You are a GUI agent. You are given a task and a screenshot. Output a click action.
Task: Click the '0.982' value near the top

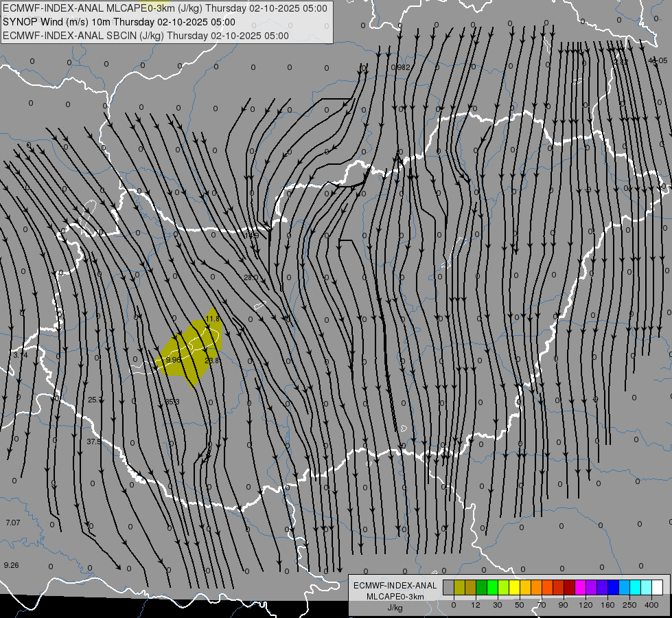[x=401, y=67]
